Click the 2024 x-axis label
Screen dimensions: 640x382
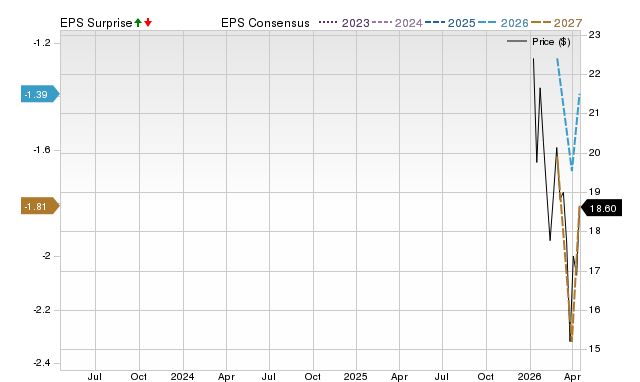(x=182, y=376)
